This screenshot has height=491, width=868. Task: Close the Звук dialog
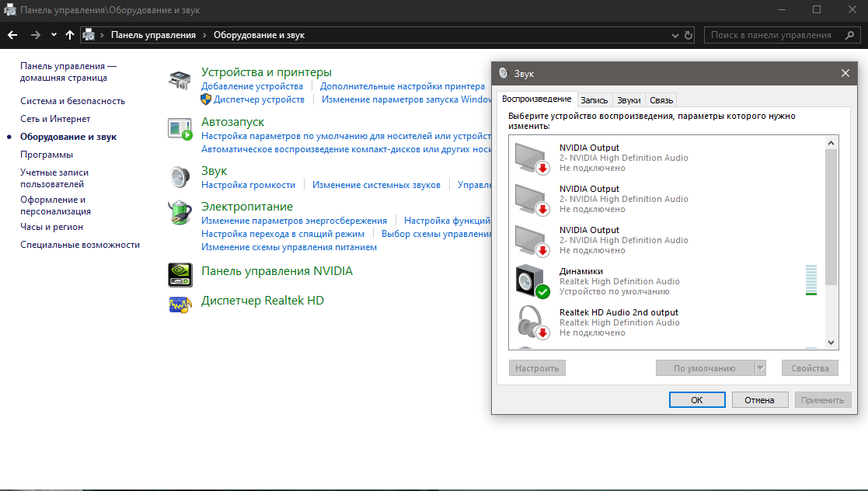click(845, 73)
